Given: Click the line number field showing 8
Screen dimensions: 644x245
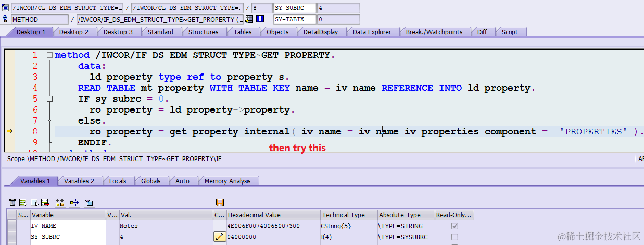Looking at the screenshot, I should click(x=261, y=8).
